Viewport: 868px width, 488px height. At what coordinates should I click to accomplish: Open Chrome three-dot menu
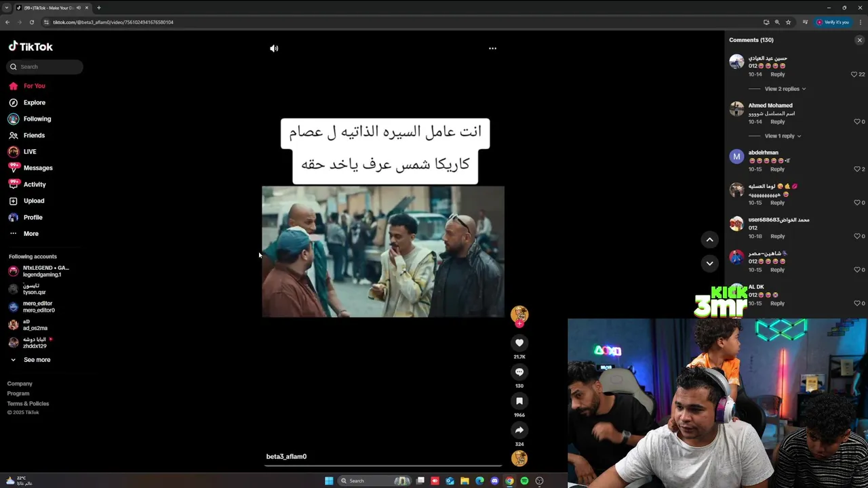tap(860, 22)
